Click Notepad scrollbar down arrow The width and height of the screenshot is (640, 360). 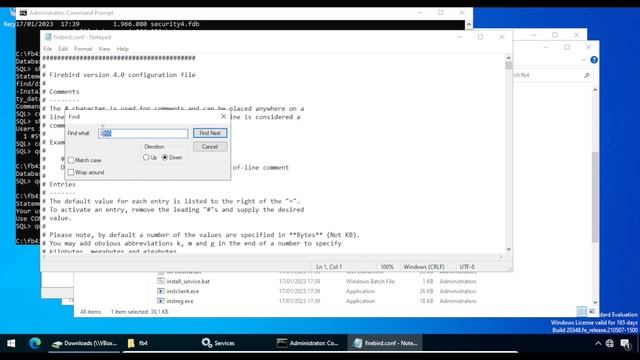(508, 249)
